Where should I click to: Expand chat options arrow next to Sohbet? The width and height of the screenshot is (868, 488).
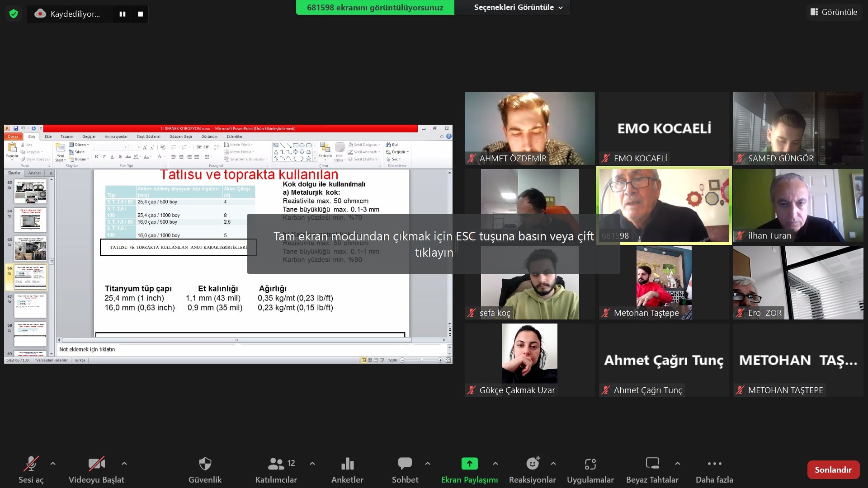point(428,464)
